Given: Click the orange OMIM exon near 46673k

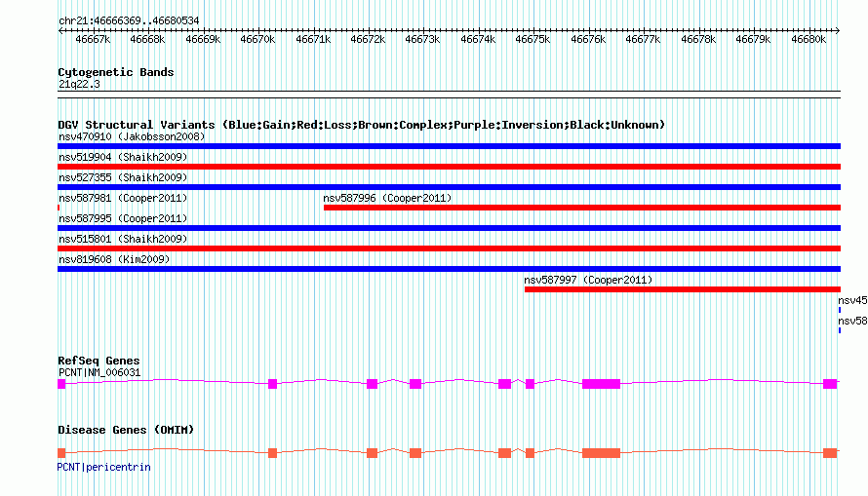Looking at the screenshot, I should tap(415, 453).
